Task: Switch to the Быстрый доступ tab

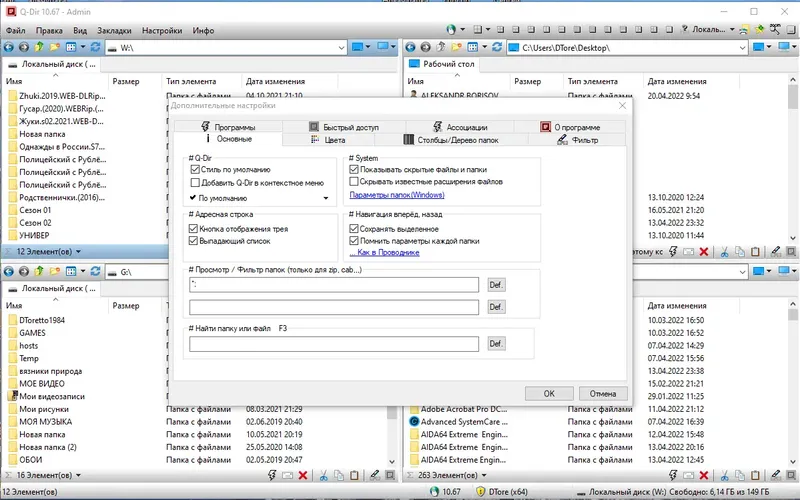Action: click(343, 127)
